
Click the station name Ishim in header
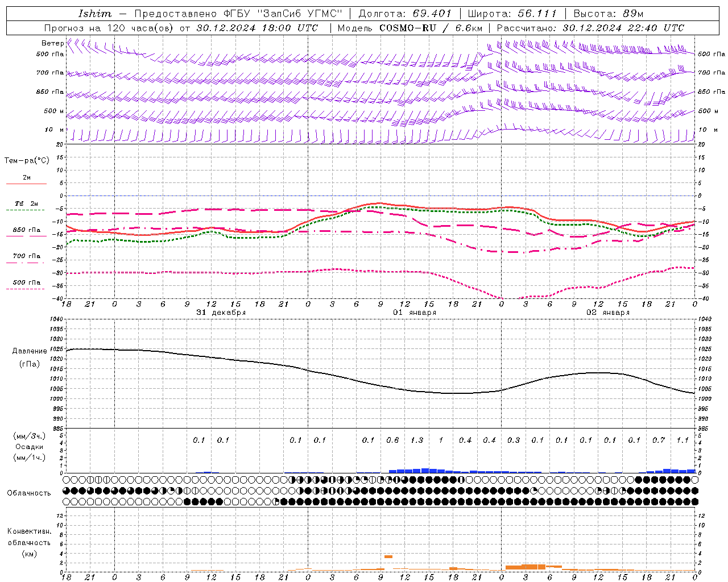95,14
